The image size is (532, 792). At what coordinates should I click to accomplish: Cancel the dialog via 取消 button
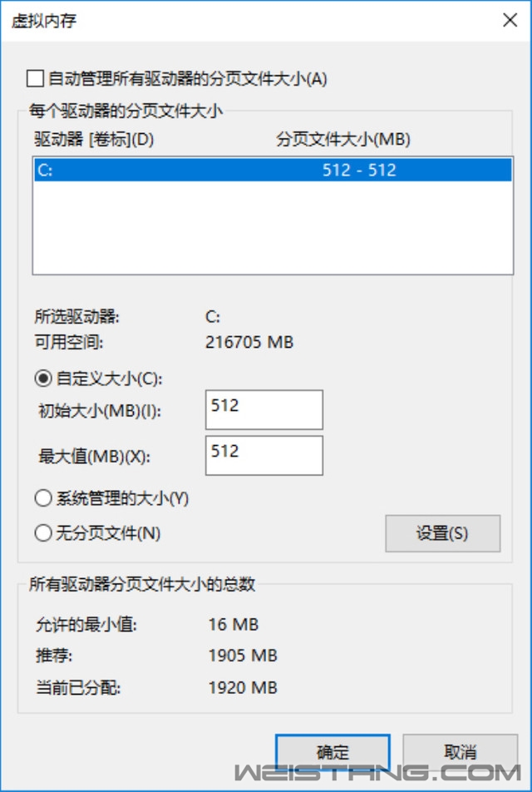pyautogui.click(x=461, y=753)
